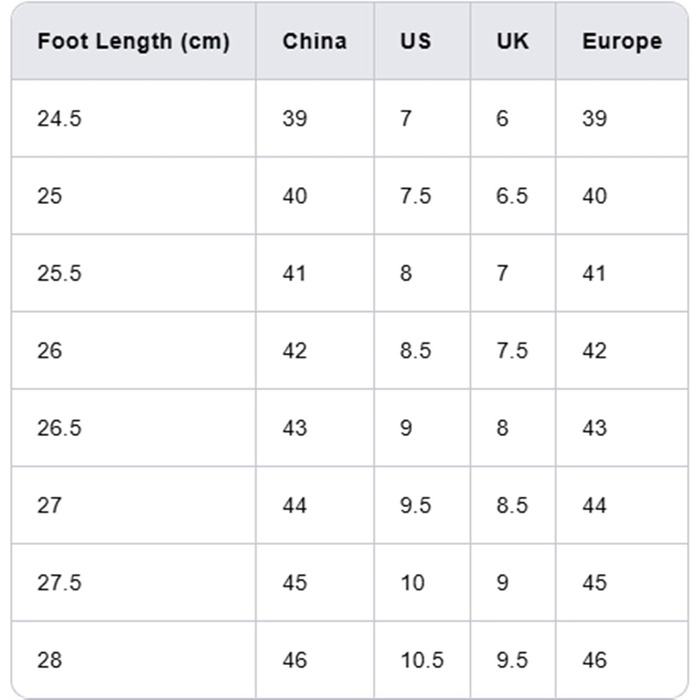Select the US column header

(x=415, y=42)
